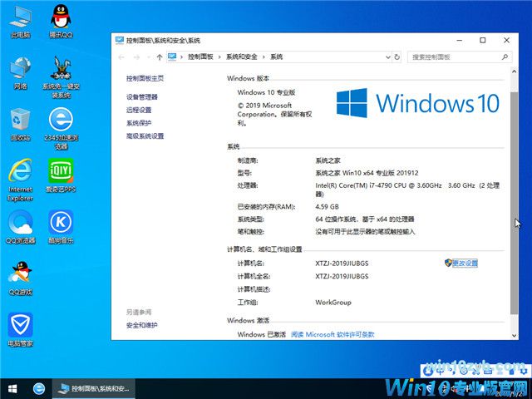Go up one level in Control Panel

tap(160, 57)
